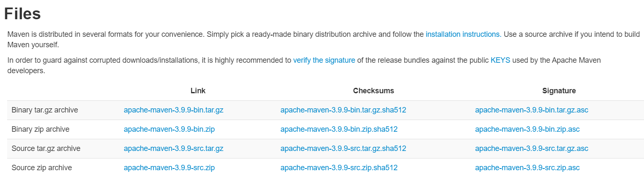This screenshot has width=644, height=184.
Task: Click the verify the signature link
Action: pyautogui.click(x=324, y=60)
